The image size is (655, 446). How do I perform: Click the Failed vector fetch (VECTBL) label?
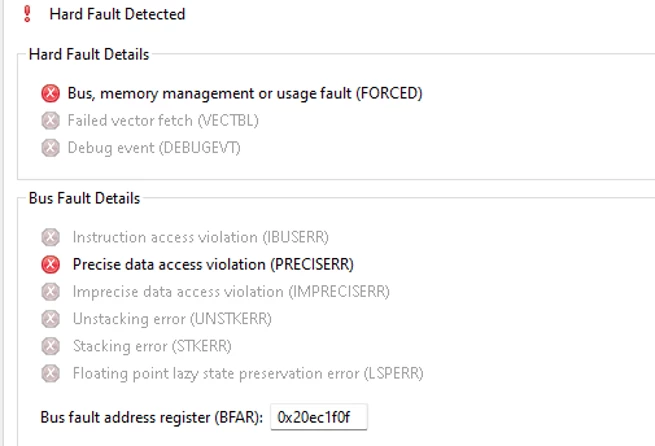point(163,121)
